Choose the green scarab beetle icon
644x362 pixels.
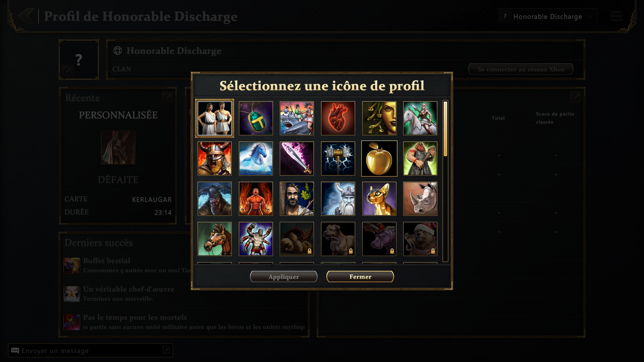pyautogui.click(x=256, y=118)
